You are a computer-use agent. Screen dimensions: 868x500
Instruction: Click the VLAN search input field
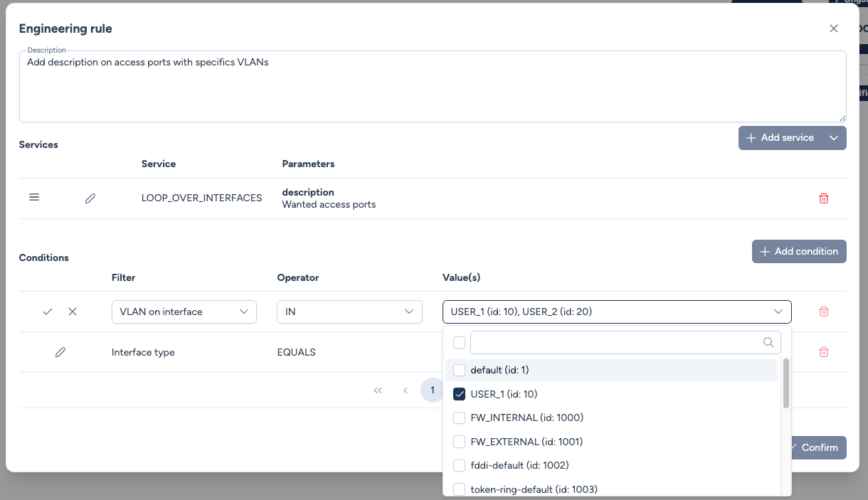pos(616,342)
